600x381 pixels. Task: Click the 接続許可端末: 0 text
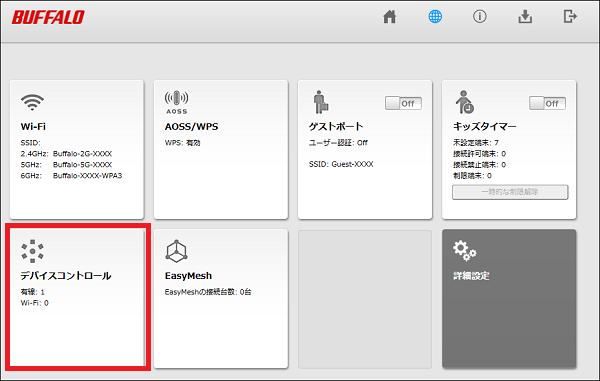click(479, 154)
